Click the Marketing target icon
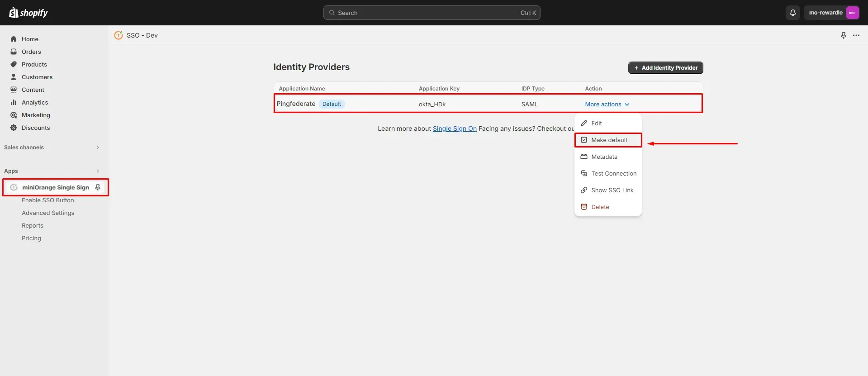Screen dimensions: 868x376 point(14,115)
